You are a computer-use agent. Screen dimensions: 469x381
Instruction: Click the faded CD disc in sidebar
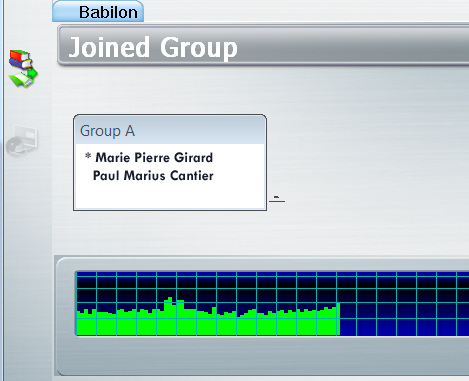pyautogui.click(x=14, y=147)
